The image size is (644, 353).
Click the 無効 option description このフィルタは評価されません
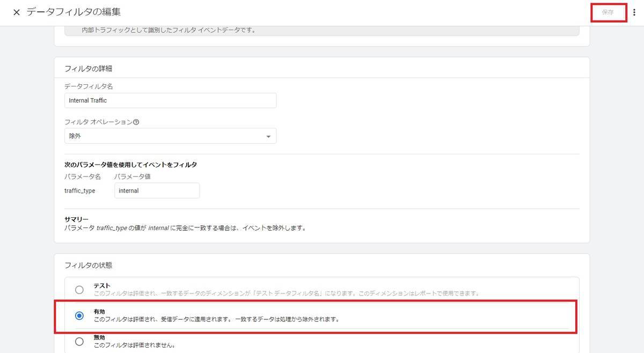134,345
